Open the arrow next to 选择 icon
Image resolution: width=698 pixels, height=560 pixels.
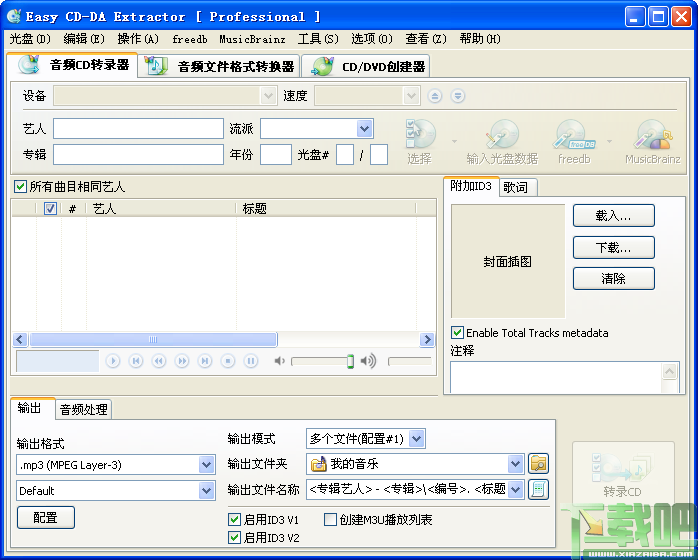click(454, 142)
